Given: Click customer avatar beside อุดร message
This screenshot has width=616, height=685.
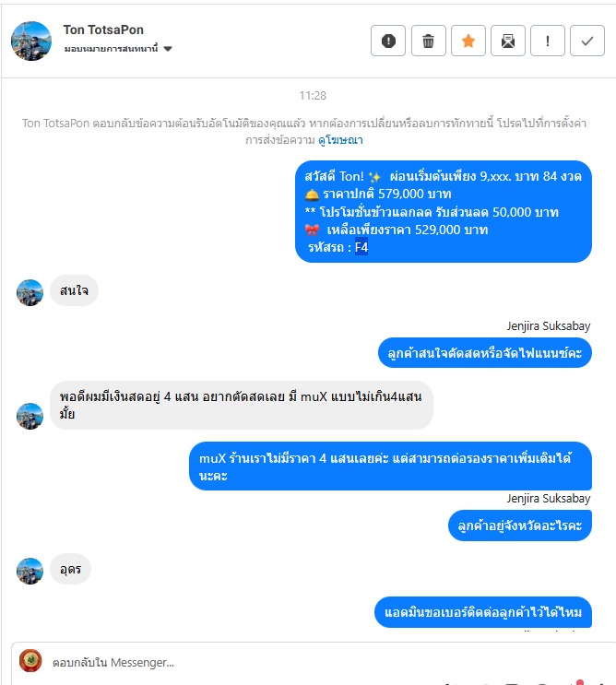Looking at the screenshot, I should 30,571.
